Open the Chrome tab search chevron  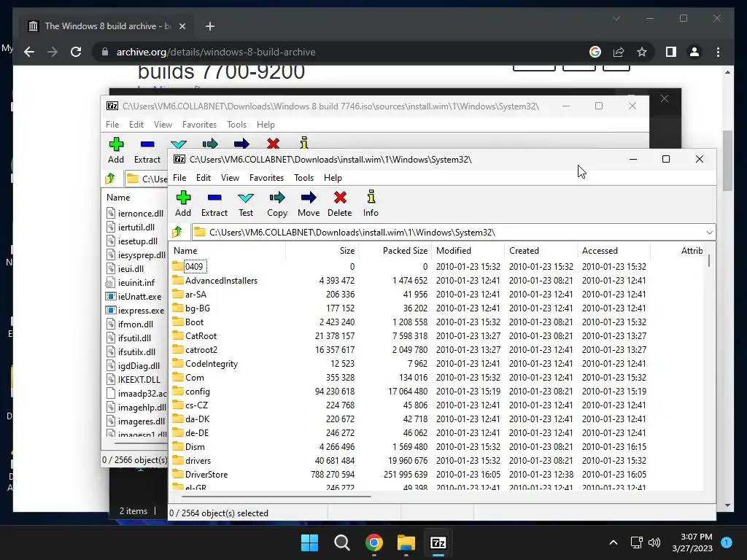pyautogui.click(x=616, y=18)
